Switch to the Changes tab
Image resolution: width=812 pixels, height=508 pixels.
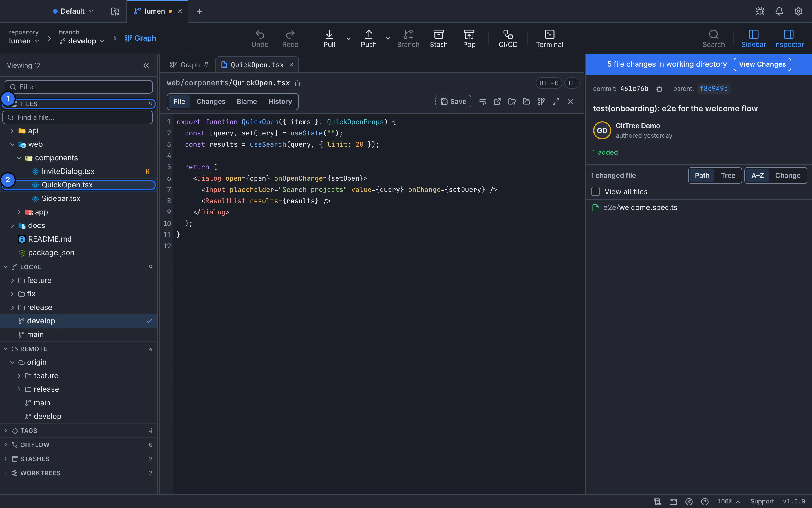[211, 102]
